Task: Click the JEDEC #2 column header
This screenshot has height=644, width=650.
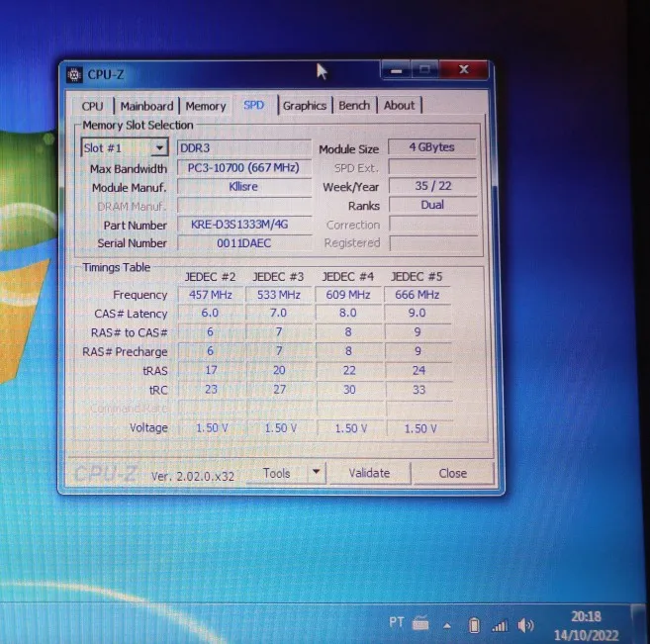Action: 210,276
